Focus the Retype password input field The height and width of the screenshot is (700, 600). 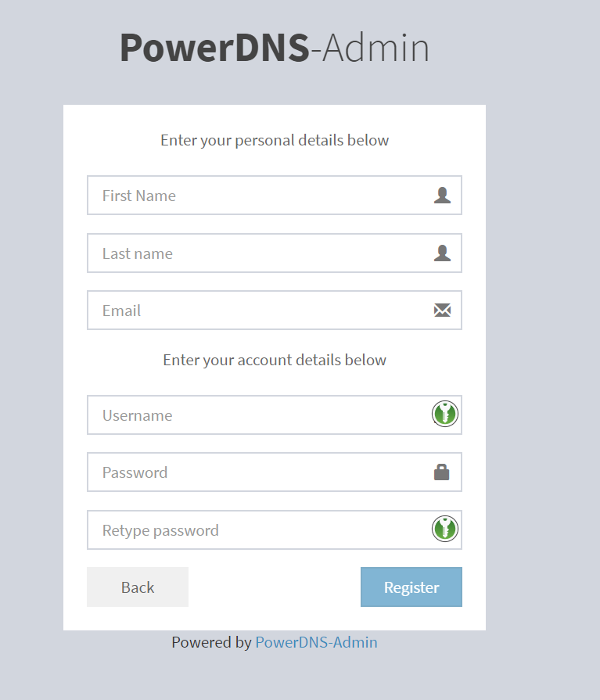pos(274,530)
